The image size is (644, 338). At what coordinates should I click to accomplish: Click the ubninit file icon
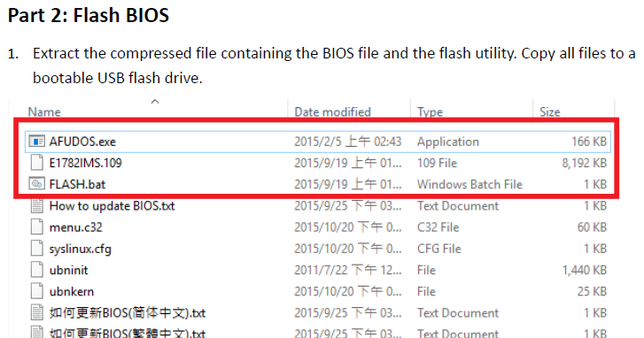coord(36,270)
